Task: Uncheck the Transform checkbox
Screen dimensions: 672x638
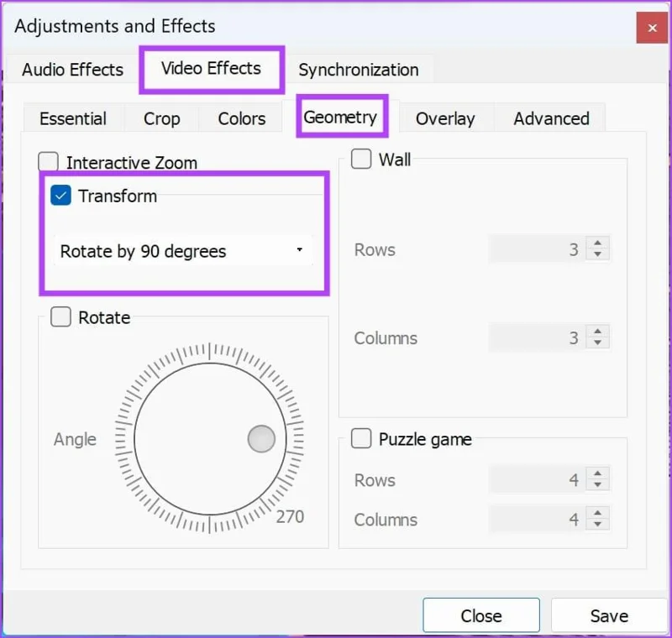Action: pyautogui.click(x=60, y=196)
